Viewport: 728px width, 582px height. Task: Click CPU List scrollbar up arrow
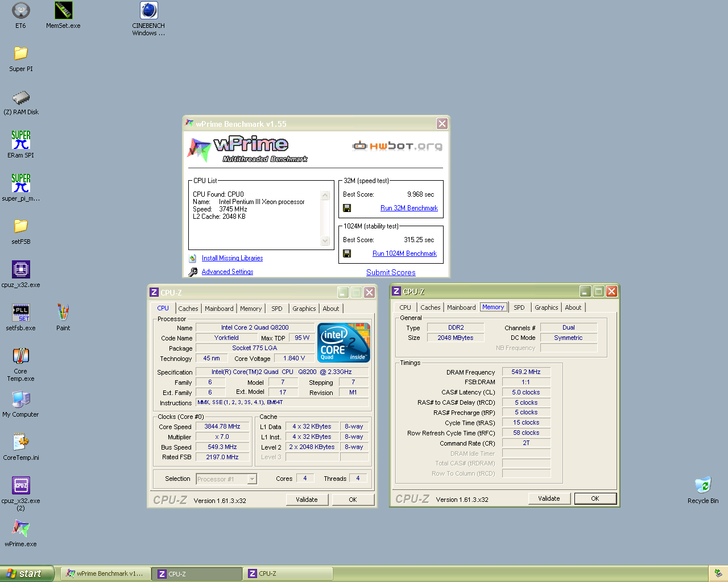[325, 195]
